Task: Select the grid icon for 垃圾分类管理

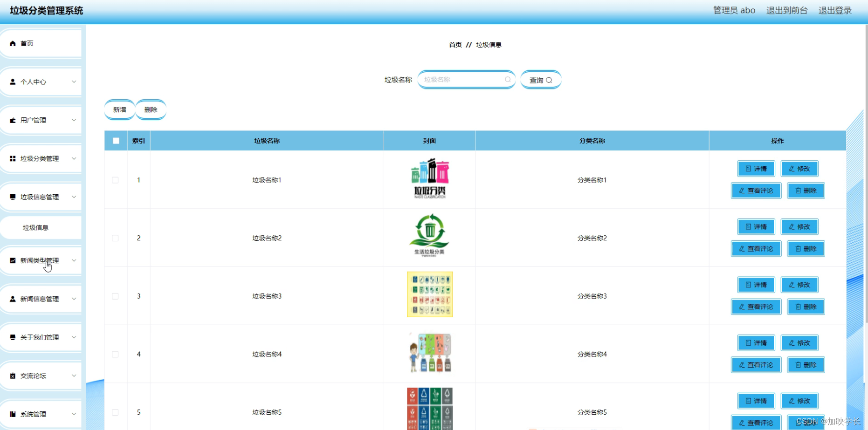Action: (13, 158)
